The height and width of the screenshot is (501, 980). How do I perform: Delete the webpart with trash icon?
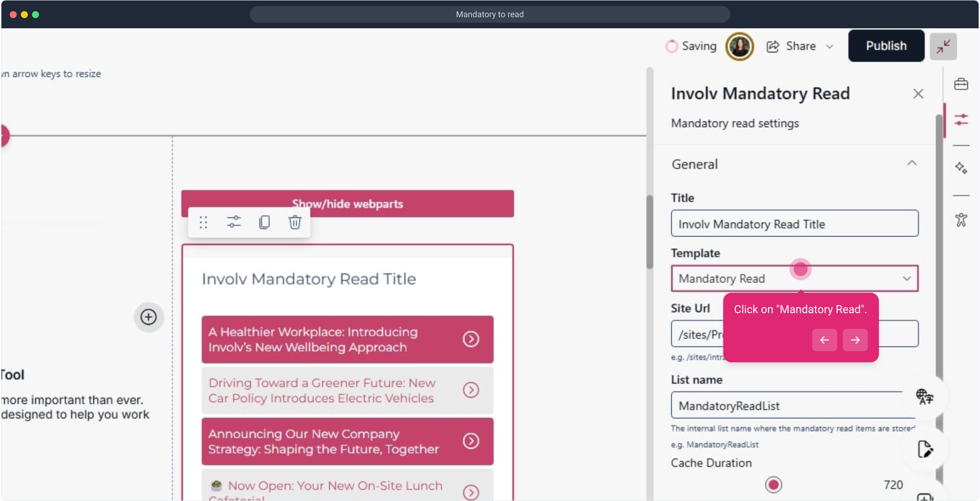click(295, 222)
